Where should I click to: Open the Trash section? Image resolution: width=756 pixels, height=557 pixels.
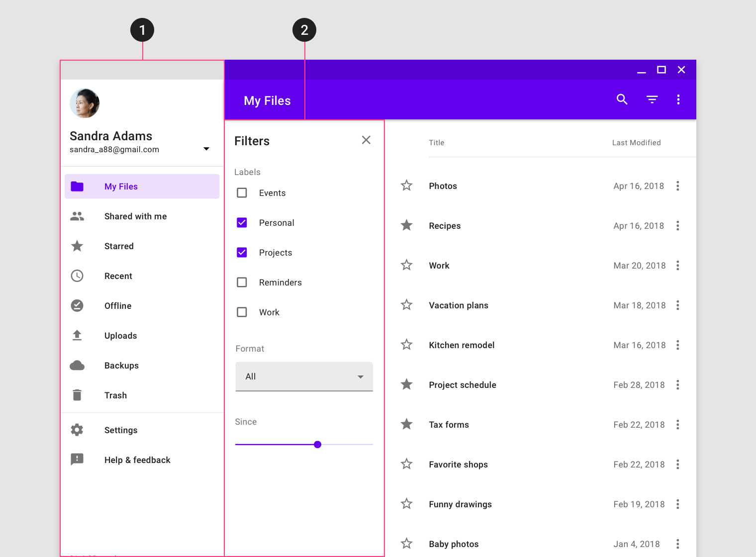pos(142,395)
